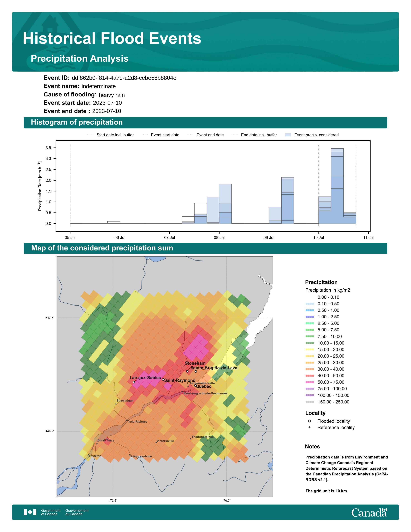Viewport: 411px width, 532px height.
Task: Click the 40.00 - 50.00 red legend swatch
Action: [x=310, y=376]
